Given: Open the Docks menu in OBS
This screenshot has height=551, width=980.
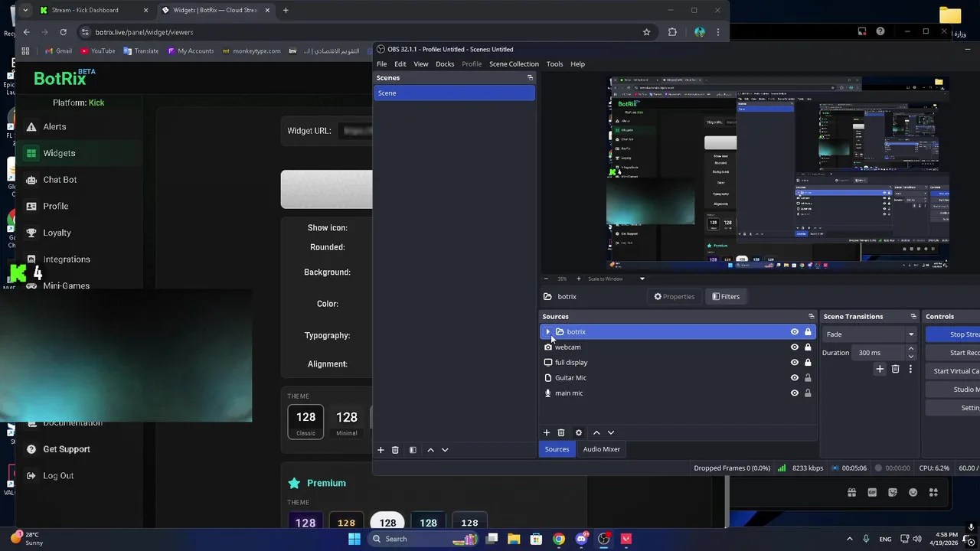Looking at the screenshot, I should (445, 64).
